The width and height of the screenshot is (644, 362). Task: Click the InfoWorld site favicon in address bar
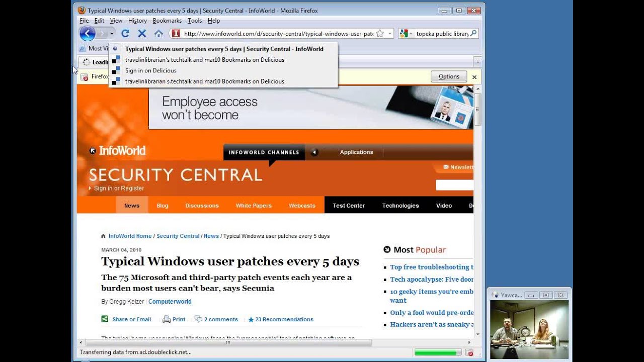(x=176, y=34)
